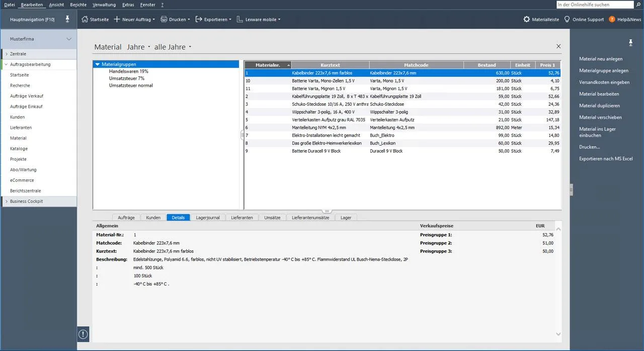
Task: Select the Umsatzsteuer normal group
Action: coord(131,86)
